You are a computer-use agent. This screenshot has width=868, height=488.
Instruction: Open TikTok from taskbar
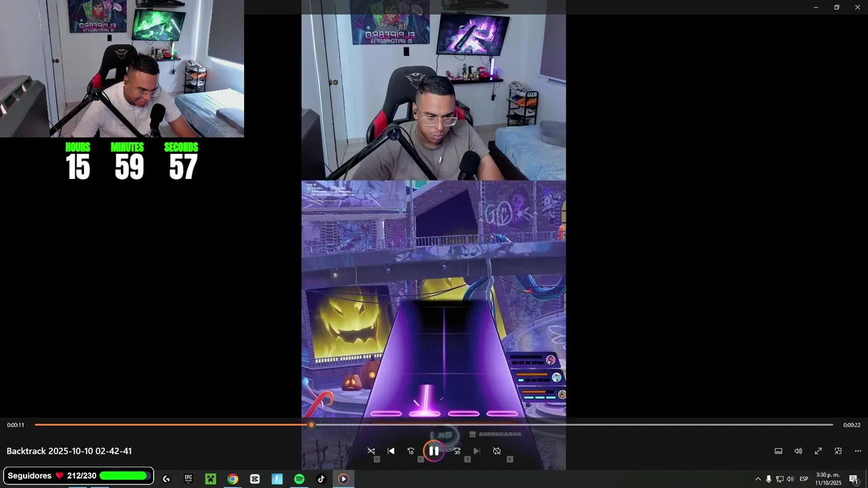pyautogui.click(x=321, y=479)
